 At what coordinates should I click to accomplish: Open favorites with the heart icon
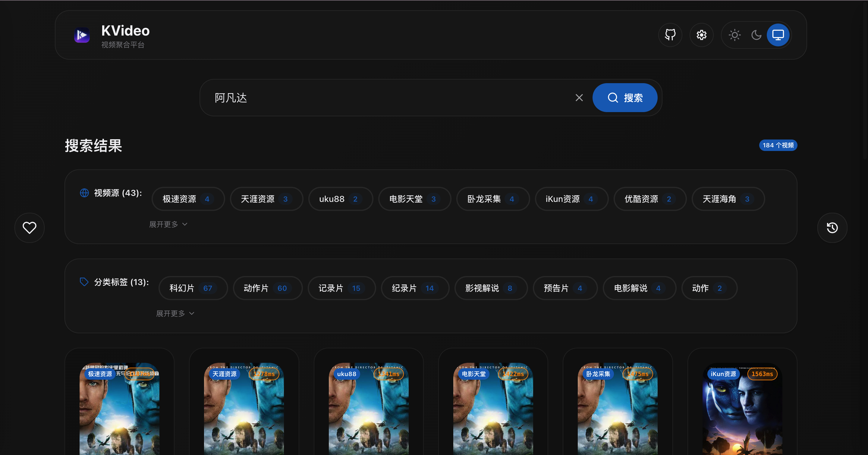[x=29, y=228]
